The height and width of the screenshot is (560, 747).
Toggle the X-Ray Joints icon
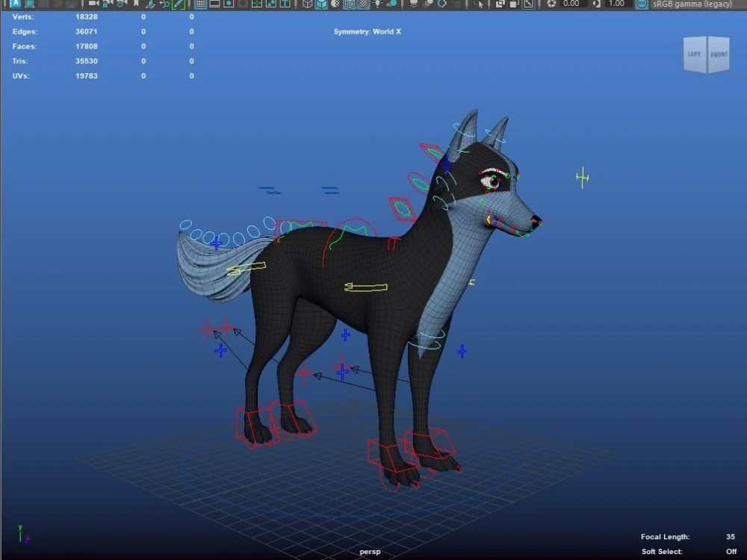[x=529, y=3]
